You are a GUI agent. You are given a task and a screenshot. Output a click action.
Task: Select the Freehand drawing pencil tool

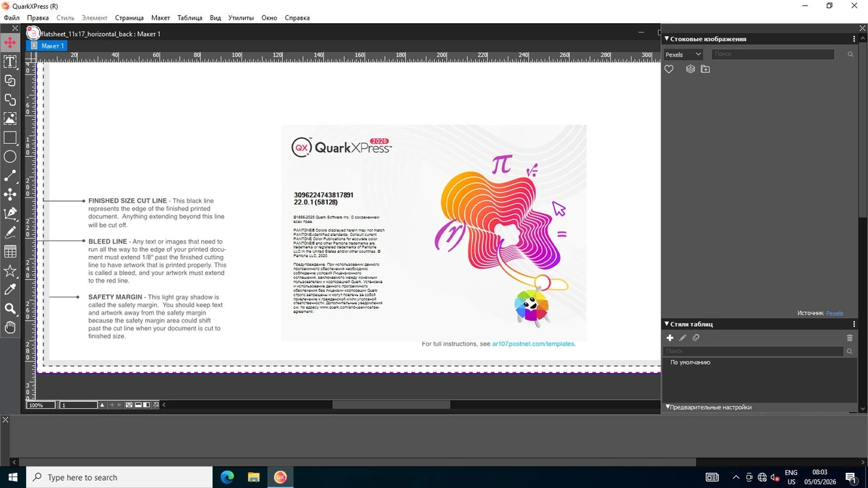pos(10,232)
